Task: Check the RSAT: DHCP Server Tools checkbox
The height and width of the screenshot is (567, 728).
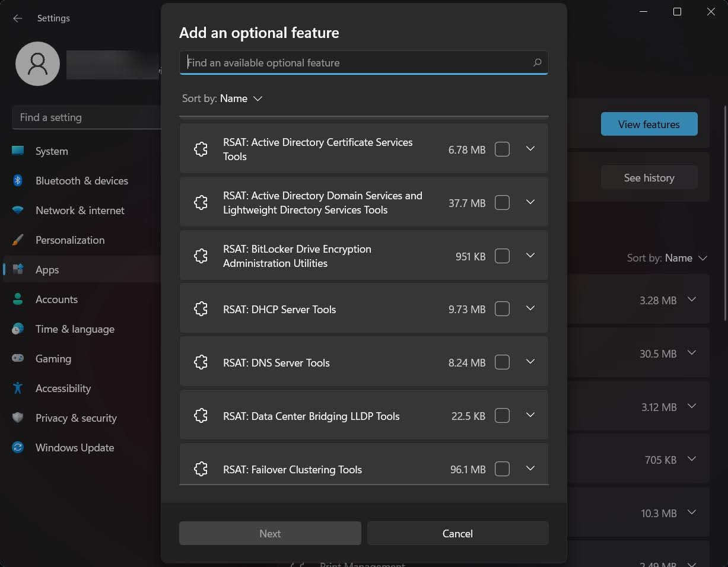Action: point(502,309)
